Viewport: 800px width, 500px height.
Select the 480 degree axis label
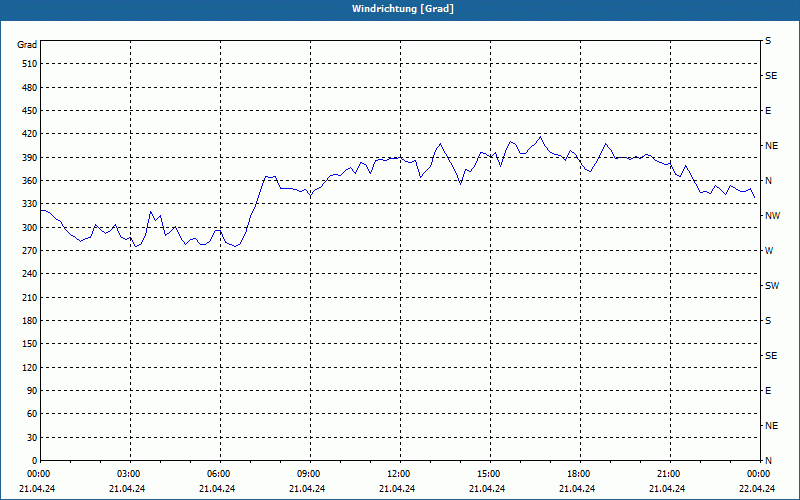[x=30, y=88]
